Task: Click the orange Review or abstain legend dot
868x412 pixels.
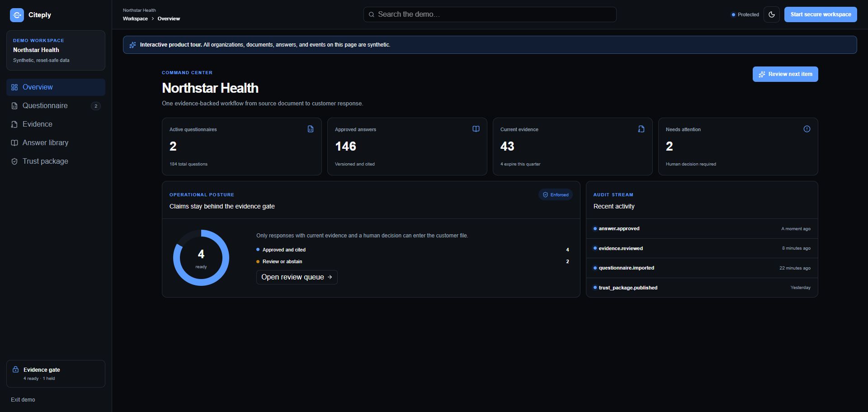Action: point(258,261)
